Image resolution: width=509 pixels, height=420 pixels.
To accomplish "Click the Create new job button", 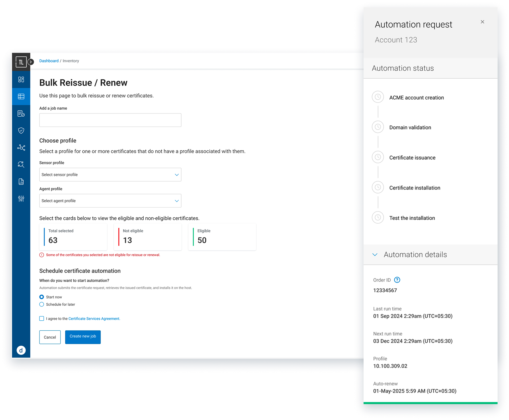I will [x=83, y=337].
